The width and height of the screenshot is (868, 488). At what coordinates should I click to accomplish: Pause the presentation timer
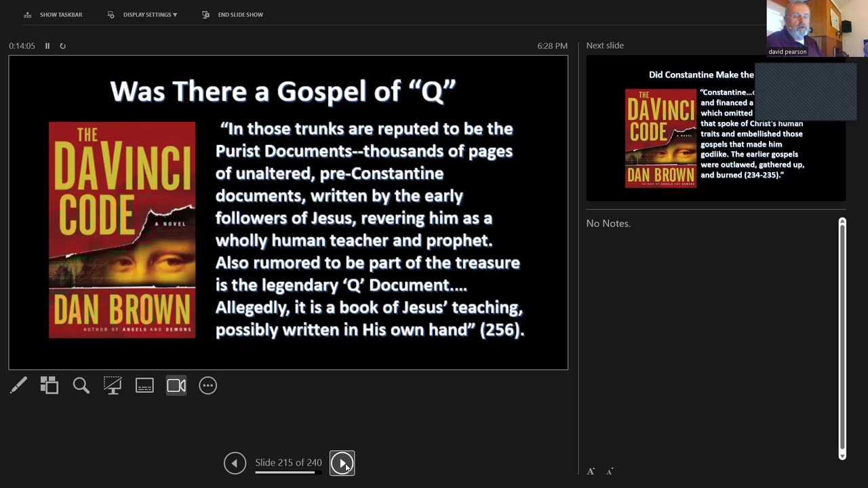click(x=47, y=46)
